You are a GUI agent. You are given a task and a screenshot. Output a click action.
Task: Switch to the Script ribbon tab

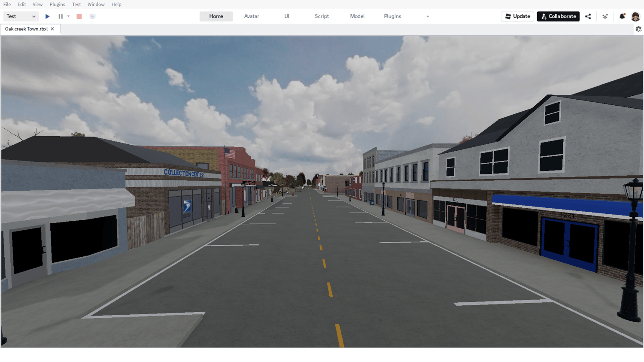pyautogui.click(x=322, y=16)
